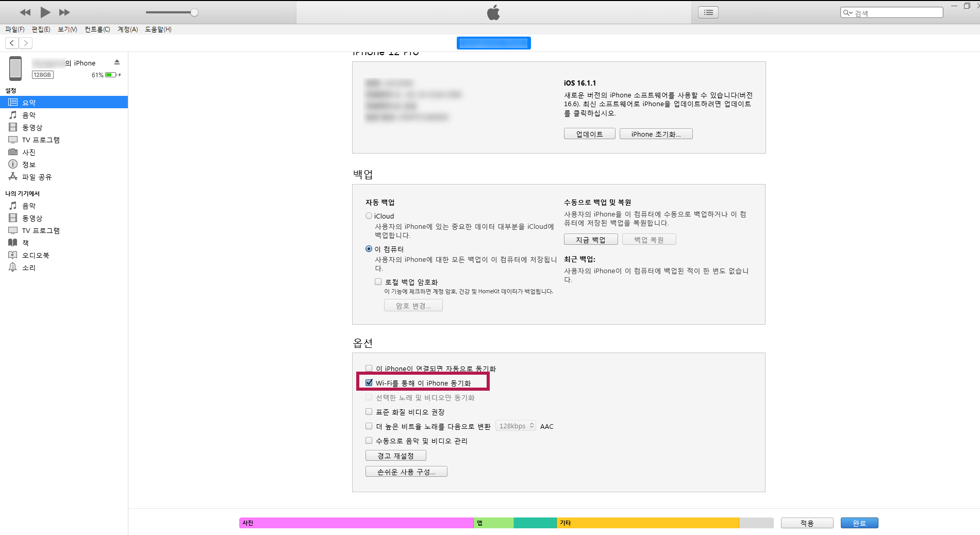Select the 이 컴퓨터 backup radio button
Screen dimensions: 980x535
pyautogui.click(x=369, y=249)
